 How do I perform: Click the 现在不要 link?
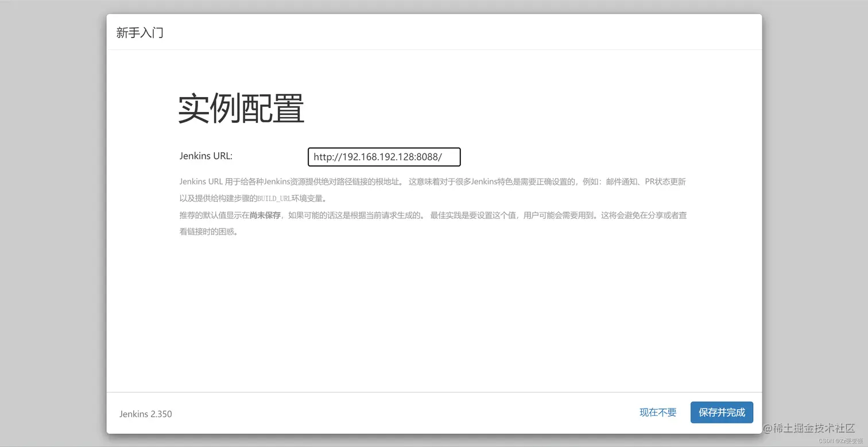pyautogui.click(x=658, y=413)
